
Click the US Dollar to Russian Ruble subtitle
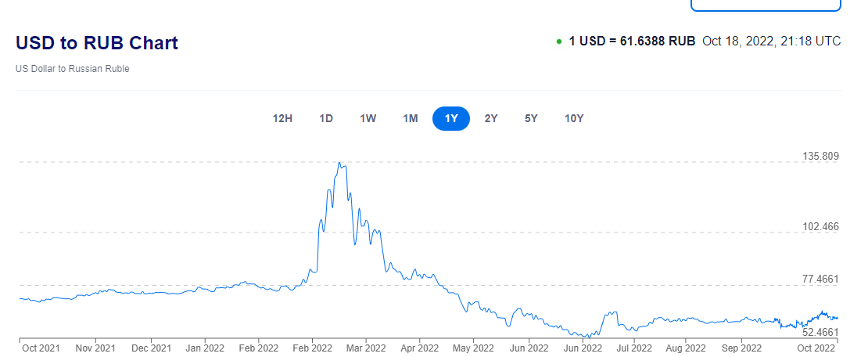[73, 70]
